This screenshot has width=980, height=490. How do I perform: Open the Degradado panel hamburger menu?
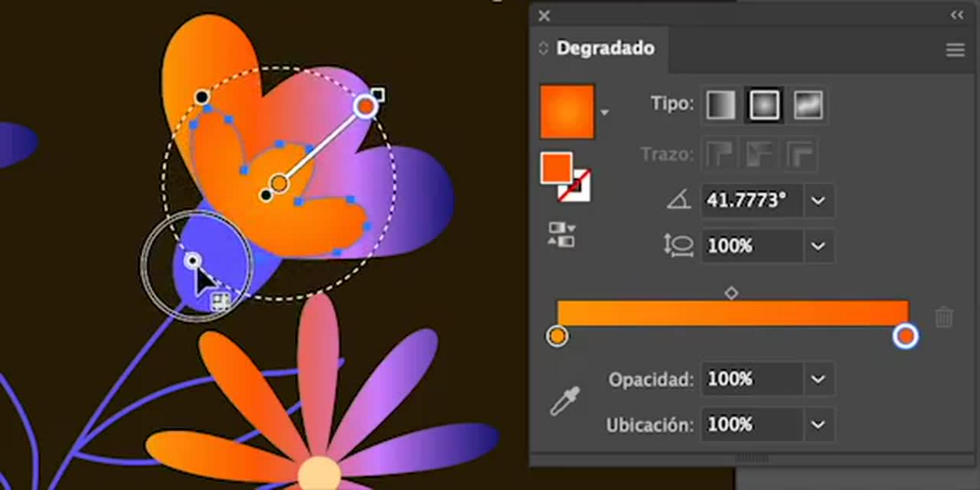click(955, 50)
